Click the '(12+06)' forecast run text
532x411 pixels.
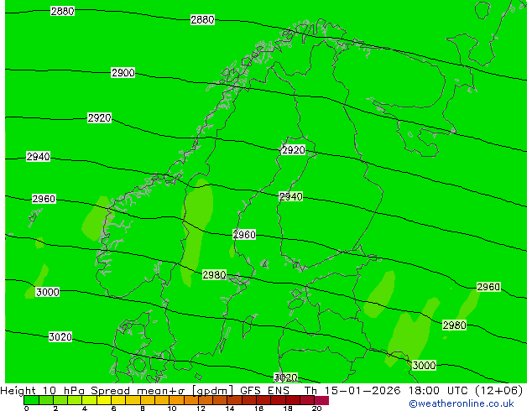(x=498, y=391)
